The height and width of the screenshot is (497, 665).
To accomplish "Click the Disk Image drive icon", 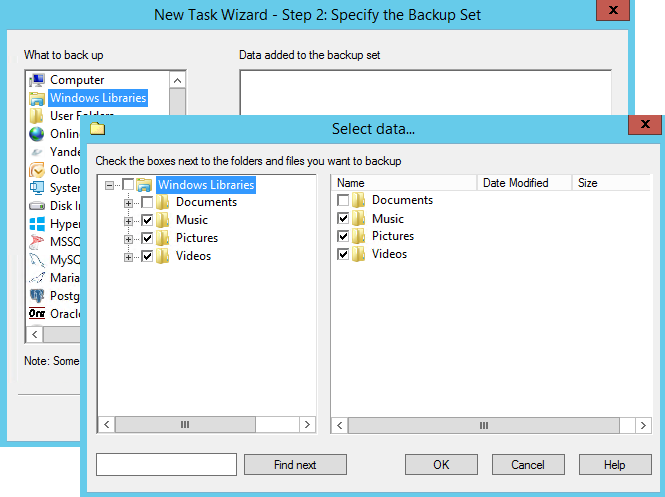I will pyautogui.click(x=37, y=206).
